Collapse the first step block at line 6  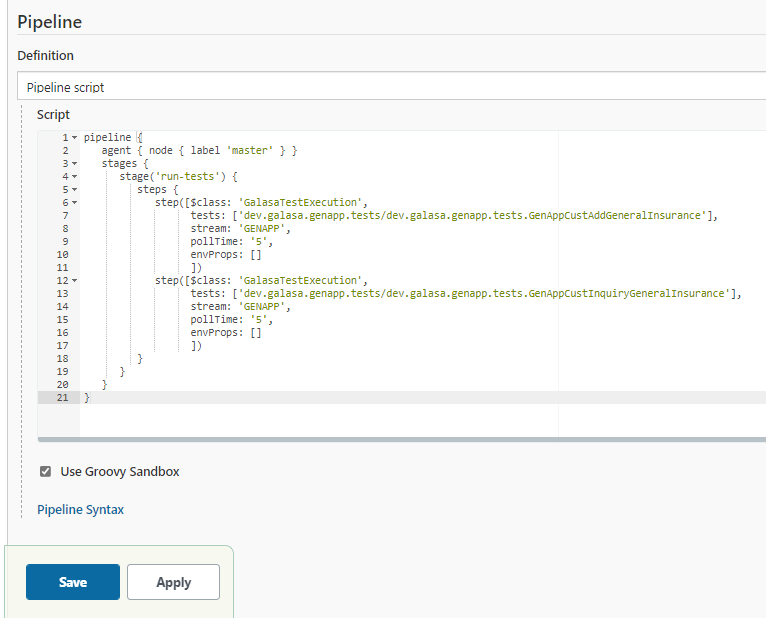click(75, 202)
